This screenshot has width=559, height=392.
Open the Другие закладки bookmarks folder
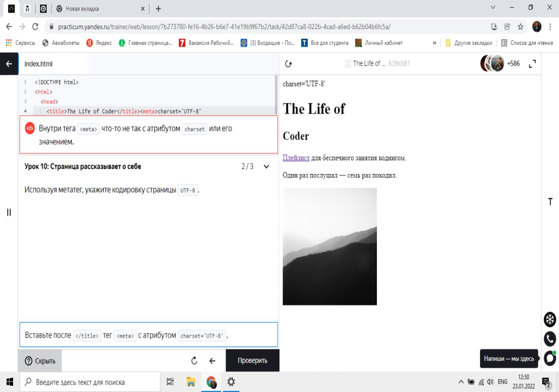(x=469, y=43)
